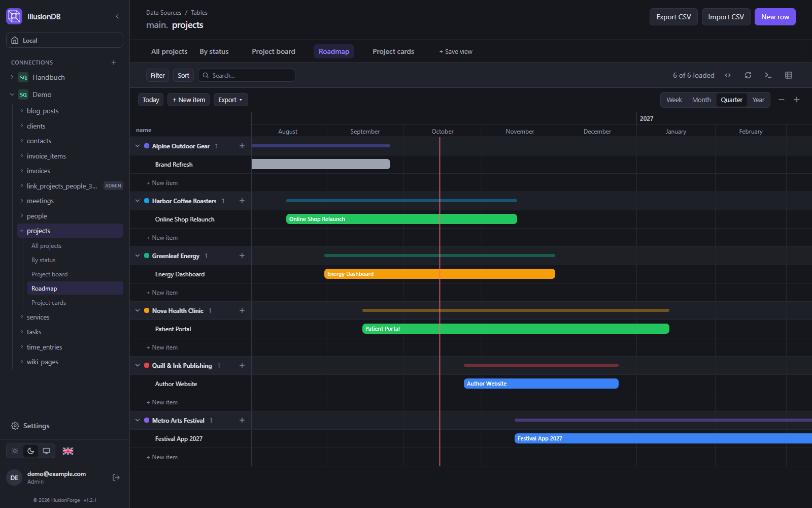This screenshot has height=508, width=812.
Task: Select the orange Energy Dashboard timeline bar
Action: [439, 274]
